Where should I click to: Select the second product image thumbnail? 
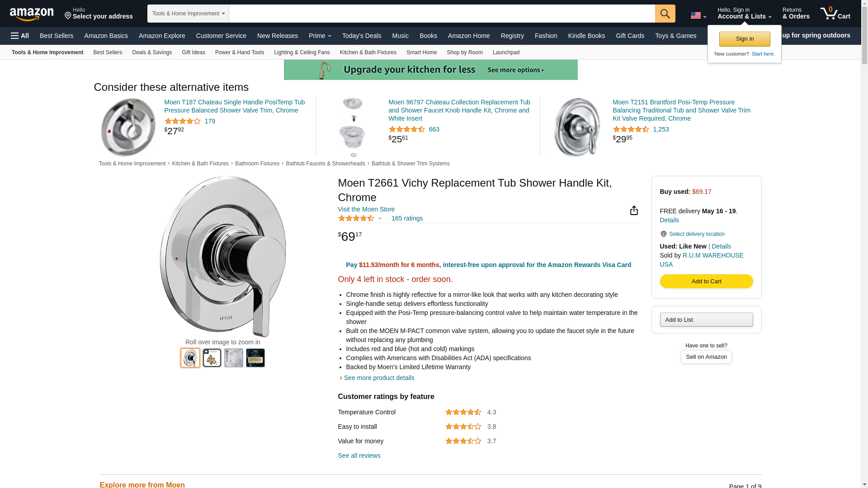[x=212, y=358]
